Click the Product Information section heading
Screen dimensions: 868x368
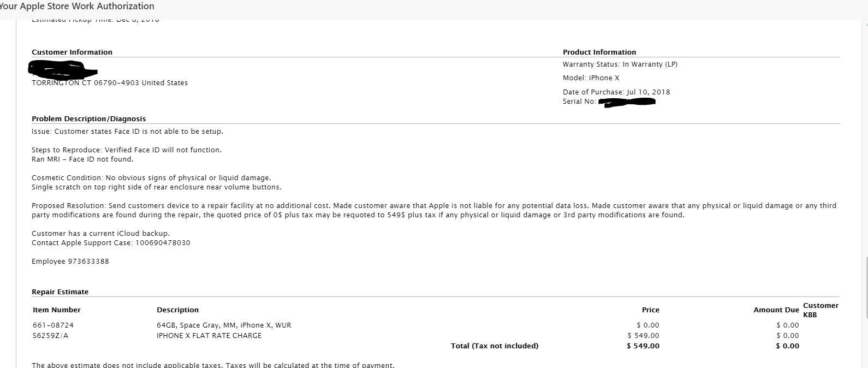pos(599,52)
